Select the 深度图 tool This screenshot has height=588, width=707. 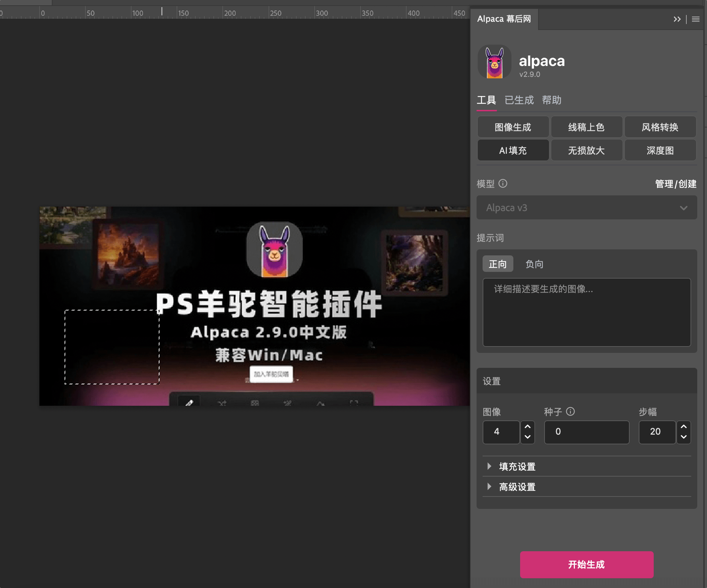click(660, 150)
